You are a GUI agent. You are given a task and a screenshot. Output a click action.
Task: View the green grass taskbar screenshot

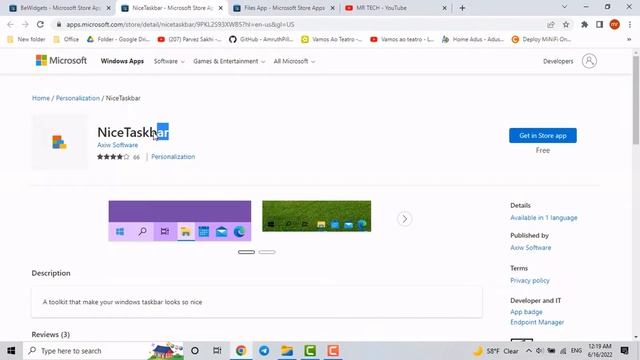316,216
